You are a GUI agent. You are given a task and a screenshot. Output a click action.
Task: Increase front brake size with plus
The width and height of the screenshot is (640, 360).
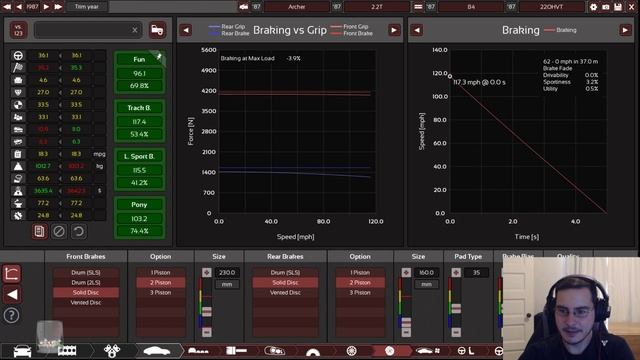207,272
